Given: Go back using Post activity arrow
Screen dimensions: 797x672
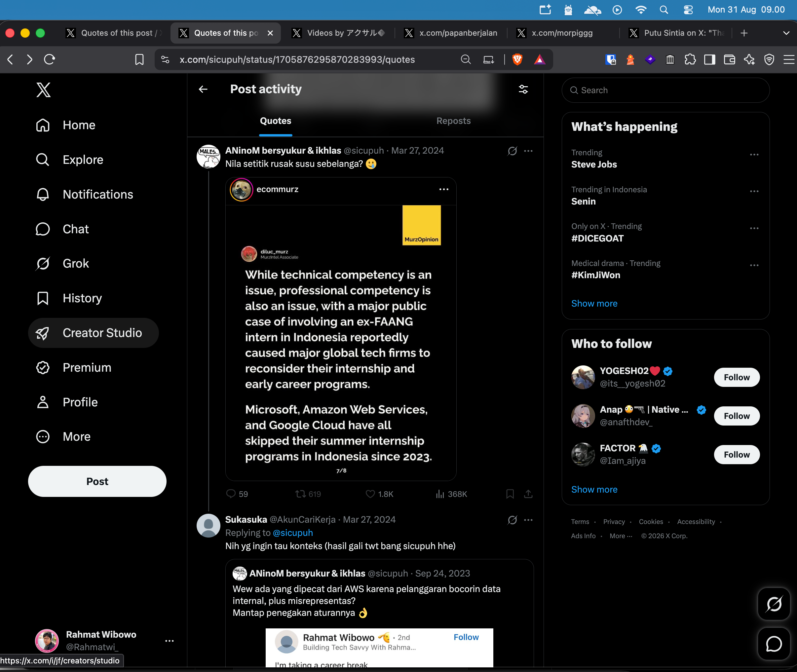Looking at the screenshot, I should pos(203,89).
